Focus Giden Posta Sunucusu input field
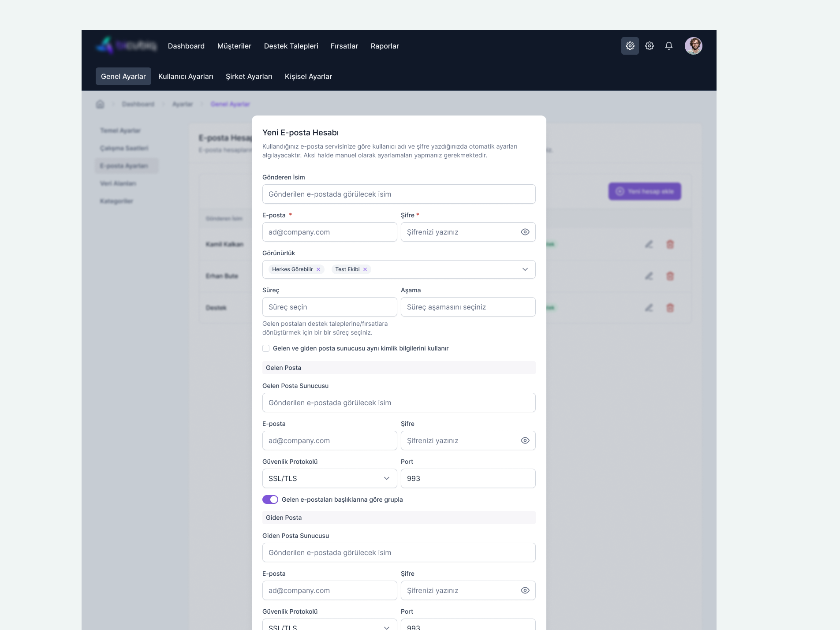 click(399, 552)
